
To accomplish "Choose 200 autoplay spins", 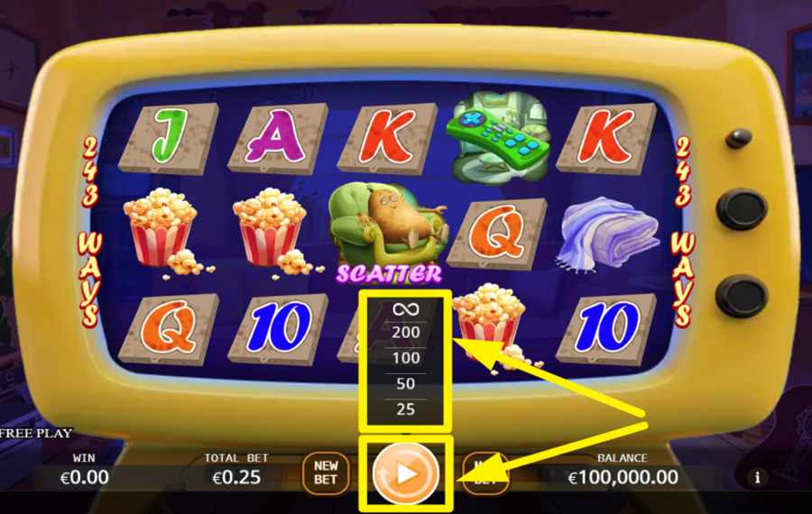I will (405, 333).
